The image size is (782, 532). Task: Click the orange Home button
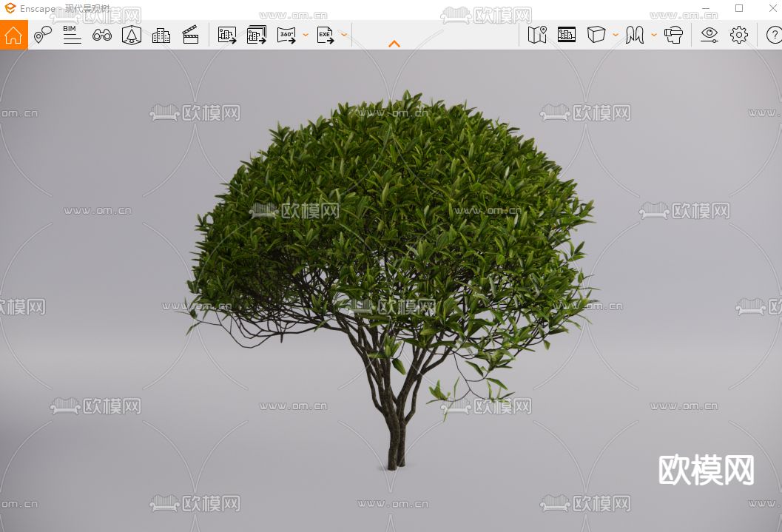tap(14, 35)
